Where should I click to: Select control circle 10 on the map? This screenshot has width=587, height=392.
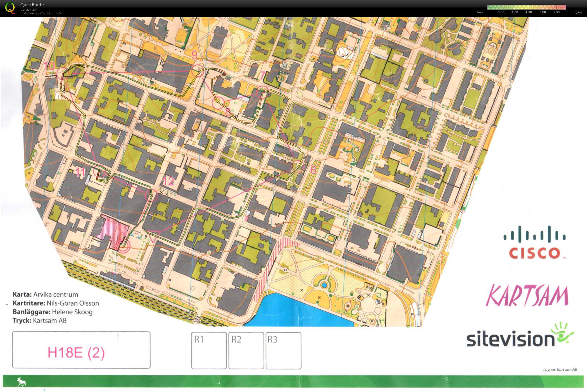(x=63, y=73)
